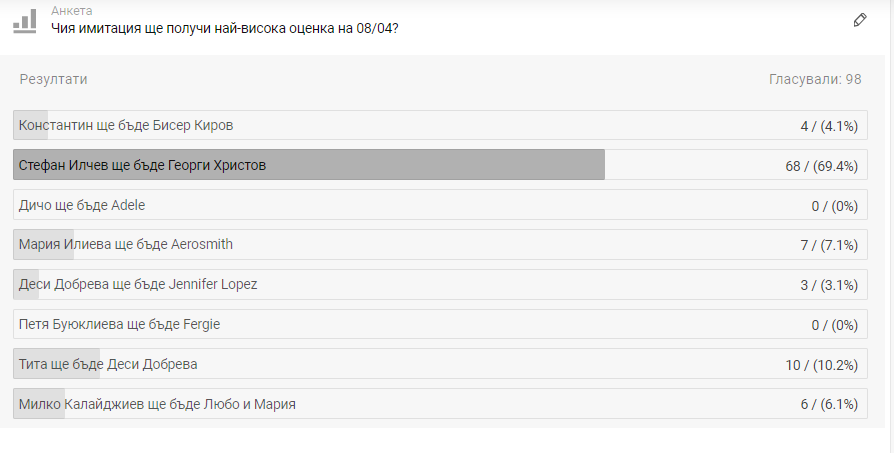
Task: Click the poll bar chart icon
Action: click(24, 19)
